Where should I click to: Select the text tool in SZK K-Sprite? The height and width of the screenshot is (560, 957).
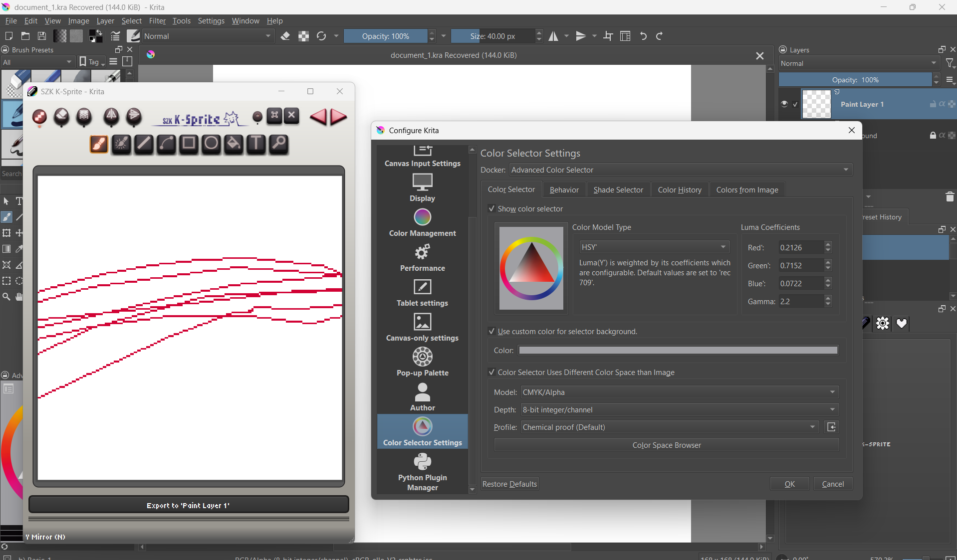pos(256,144)
